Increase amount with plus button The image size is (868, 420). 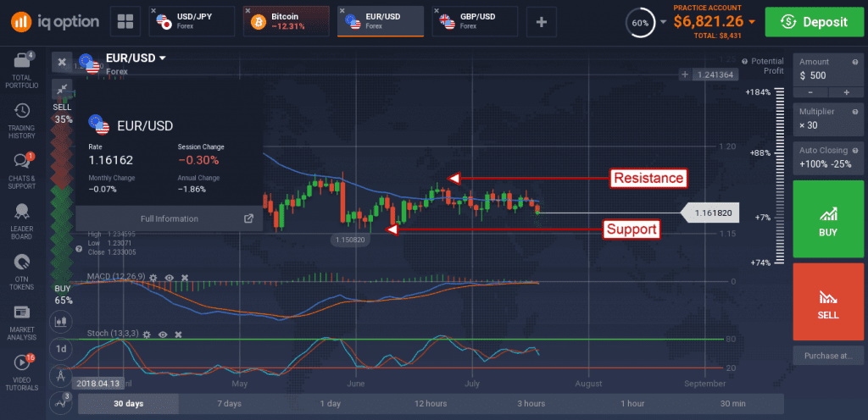(846, 92)
